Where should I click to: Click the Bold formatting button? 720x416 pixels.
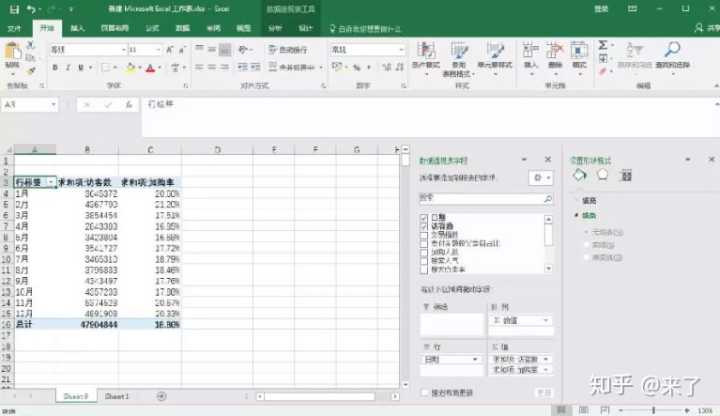click(x=55, y=68)
